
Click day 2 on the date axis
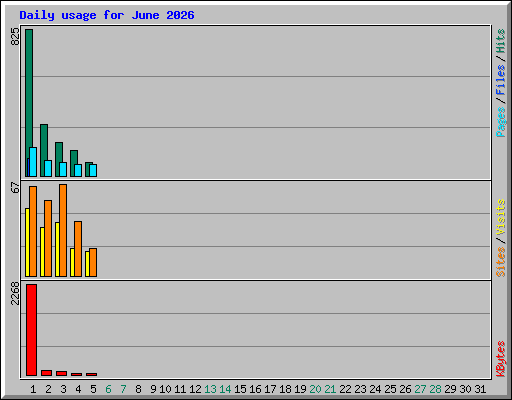tap(48, 389)
